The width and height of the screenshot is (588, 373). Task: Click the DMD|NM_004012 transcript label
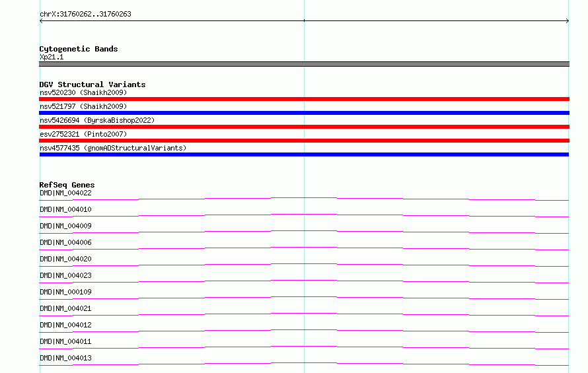point(65,325)
